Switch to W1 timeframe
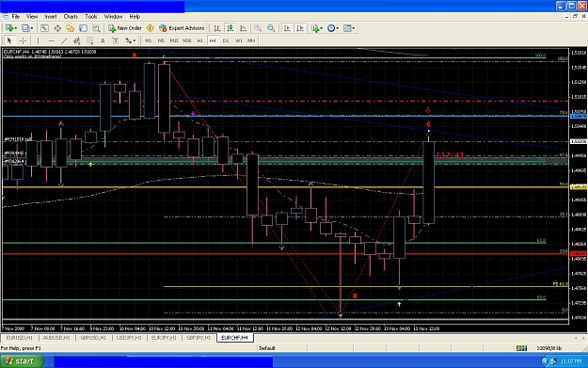 click(239, 40)
